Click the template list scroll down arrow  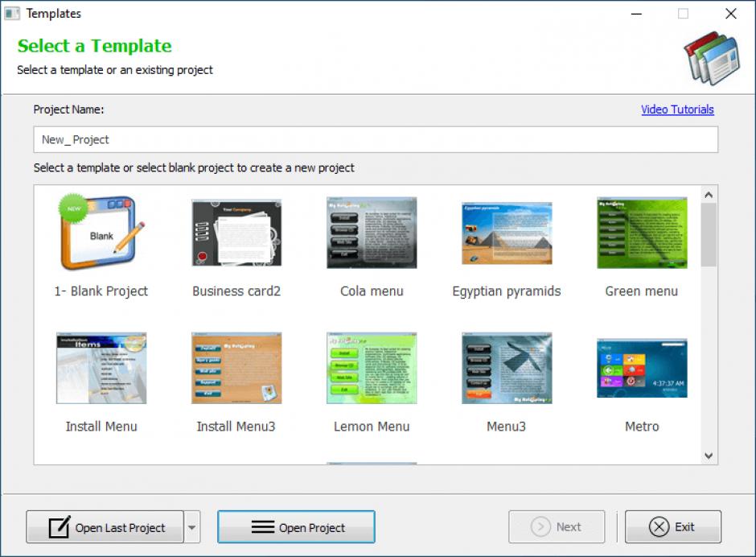point(709,456)
